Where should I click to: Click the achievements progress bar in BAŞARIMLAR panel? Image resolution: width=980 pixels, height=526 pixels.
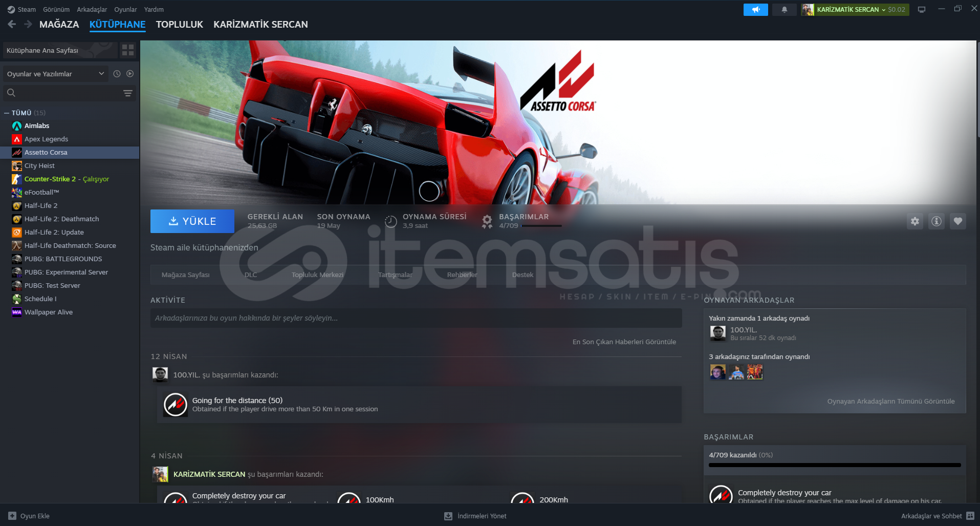click(x=835, y=465)
